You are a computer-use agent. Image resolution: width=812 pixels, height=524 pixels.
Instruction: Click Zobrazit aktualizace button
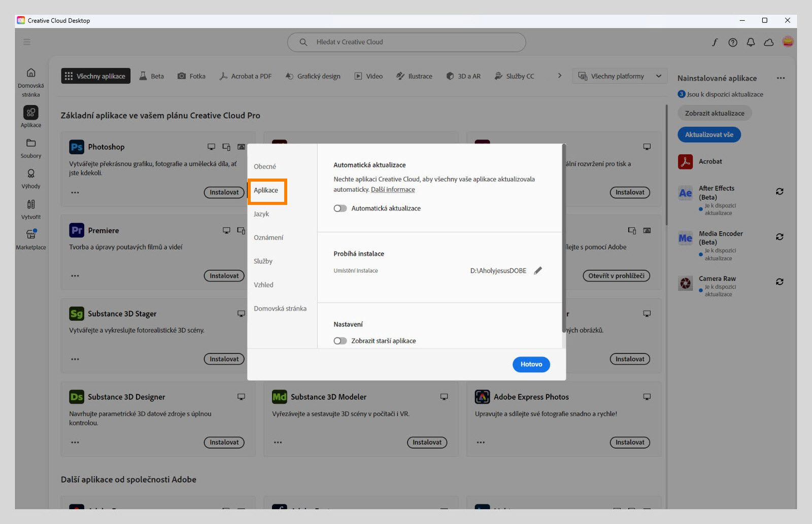[715, 113]
